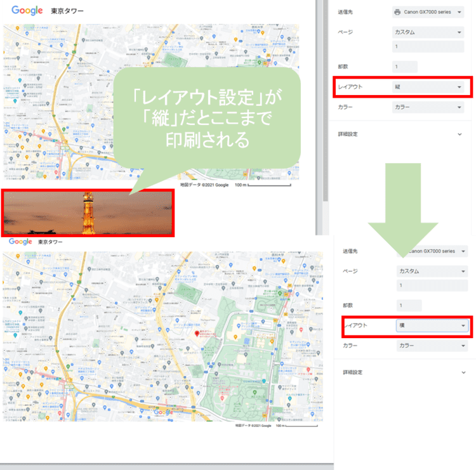Open the カラー dropdown in the 横 layout dialog

point(432,345)
